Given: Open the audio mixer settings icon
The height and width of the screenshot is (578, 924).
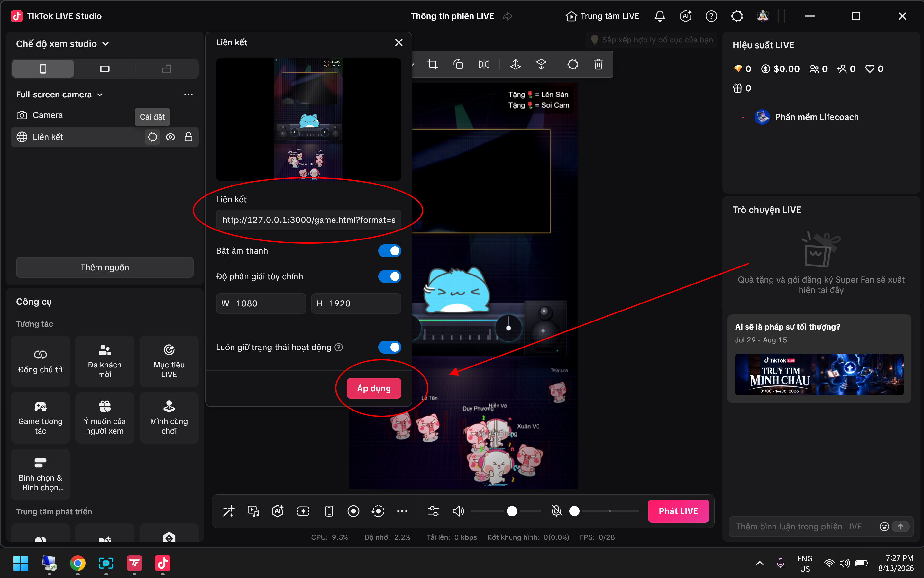Looking at the screenshot, I should click(x=434, y=511).
